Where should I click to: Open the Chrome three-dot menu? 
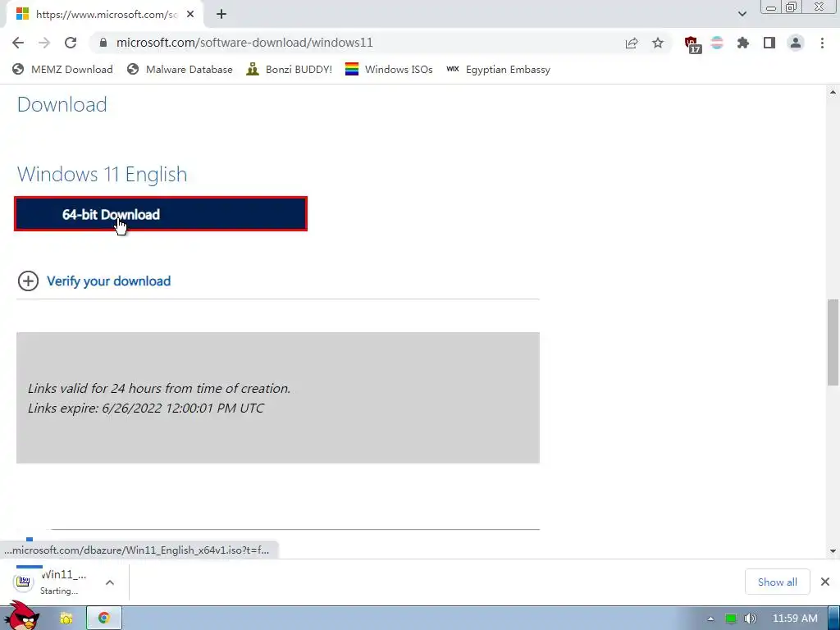click(x=822, y=43)
